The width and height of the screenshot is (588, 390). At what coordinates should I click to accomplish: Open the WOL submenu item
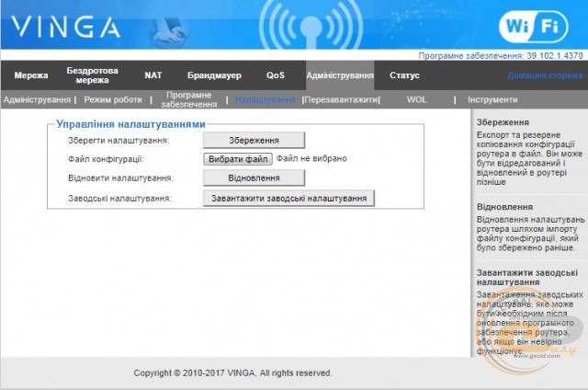pos(417,99)
